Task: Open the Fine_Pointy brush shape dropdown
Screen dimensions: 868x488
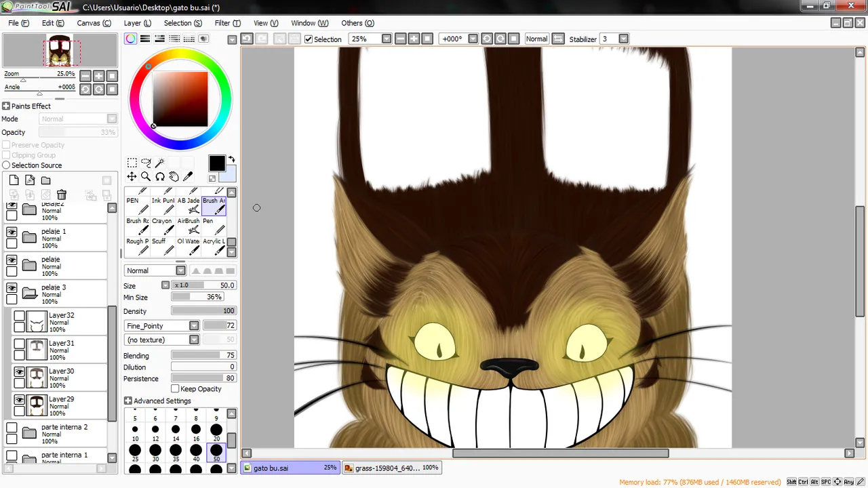Action: (194, 326)
